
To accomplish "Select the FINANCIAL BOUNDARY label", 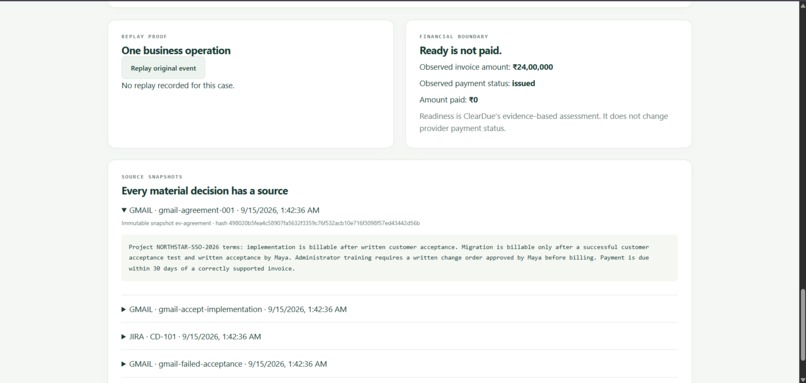I will click(454, 37).
